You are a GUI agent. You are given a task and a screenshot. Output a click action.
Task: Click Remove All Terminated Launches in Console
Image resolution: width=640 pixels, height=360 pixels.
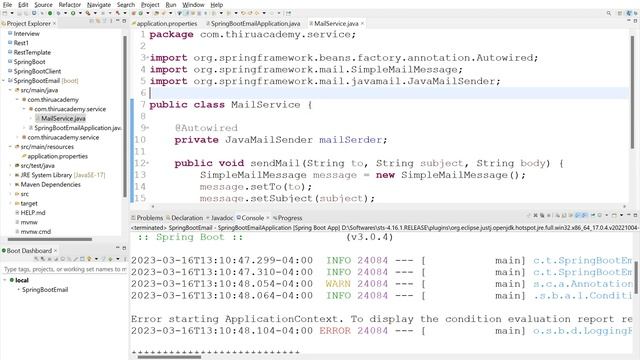tap(542, 215)
